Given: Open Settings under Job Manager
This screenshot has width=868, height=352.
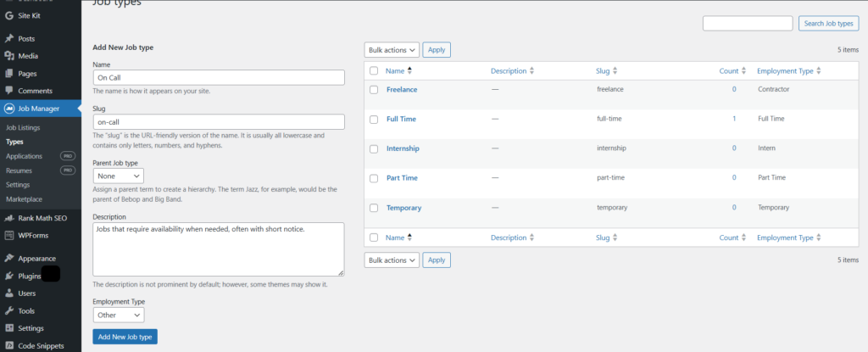Looking at the screenshot, I should pos(18,185).
